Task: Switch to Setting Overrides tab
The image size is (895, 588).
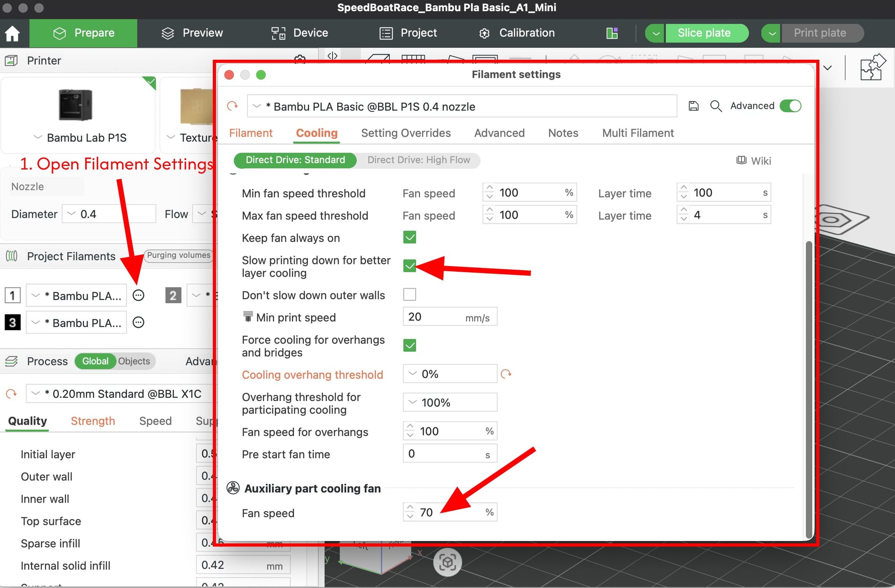Action: (x=405, y=133)
